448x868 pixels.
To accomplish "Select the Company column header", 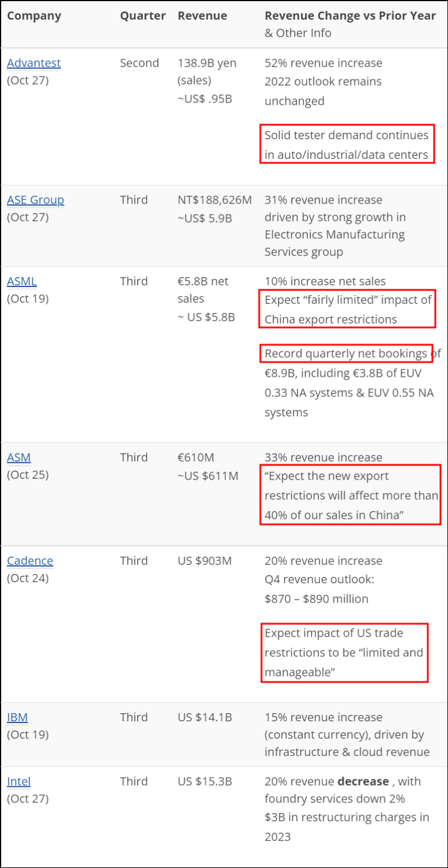I will [x=34, y=16].
